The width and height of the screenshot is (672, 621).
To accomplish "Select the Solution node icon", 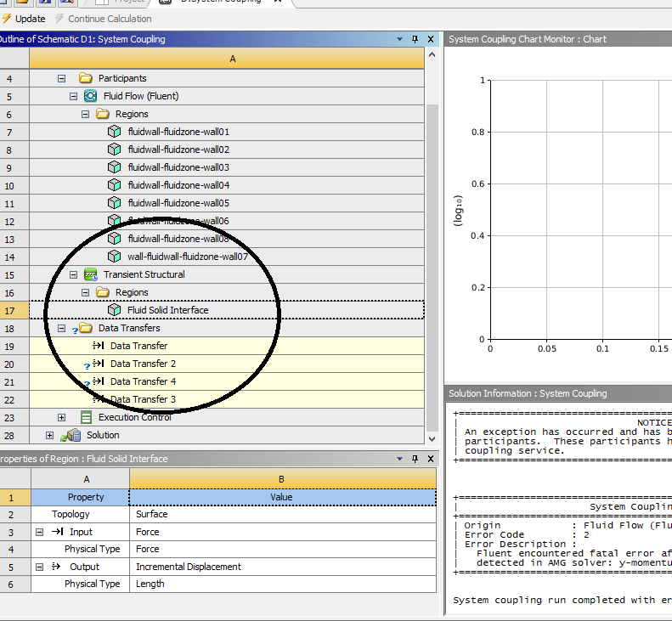I will click(71, 435).
